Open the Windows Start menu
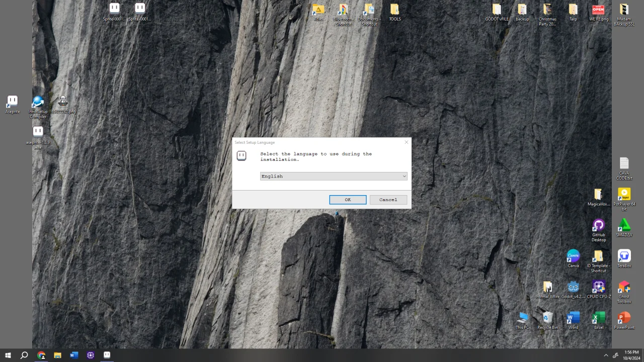This screenshot has height=362, width=644. [x=8, y=355]
